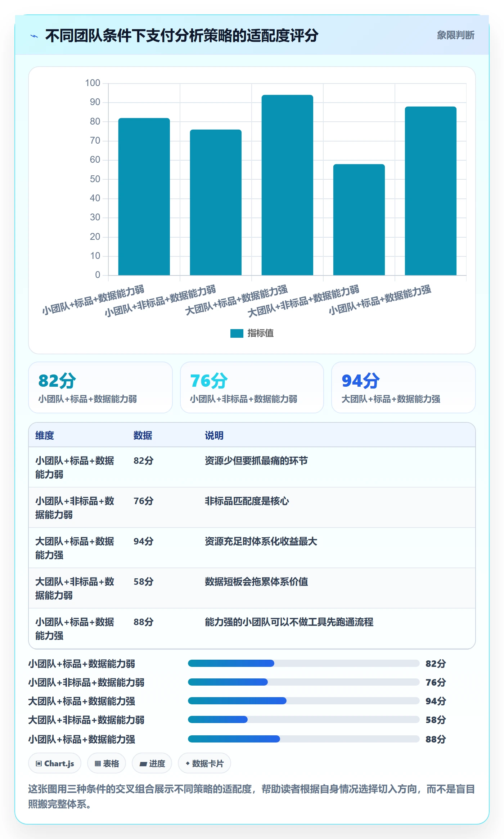This screenshot has height=839, width=504.
Task: Click the Chart.js tag icon
Action: tap(39, 763)
